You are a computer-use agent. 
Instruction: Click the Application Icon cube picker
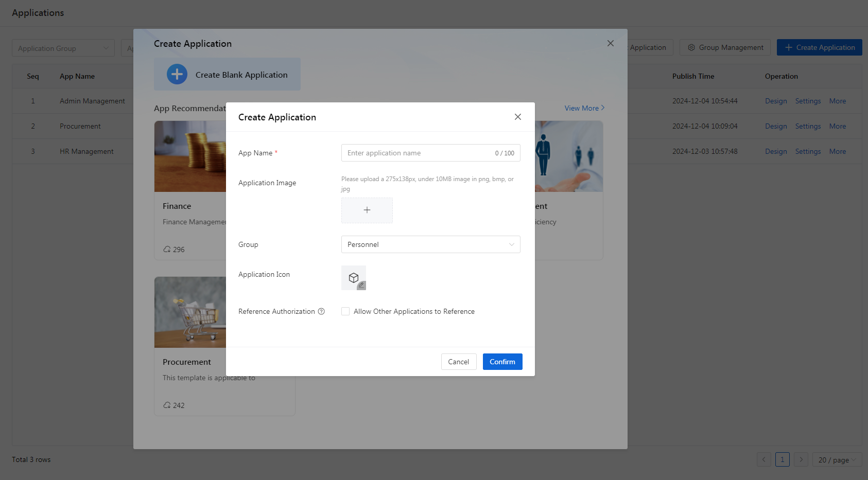354,278
